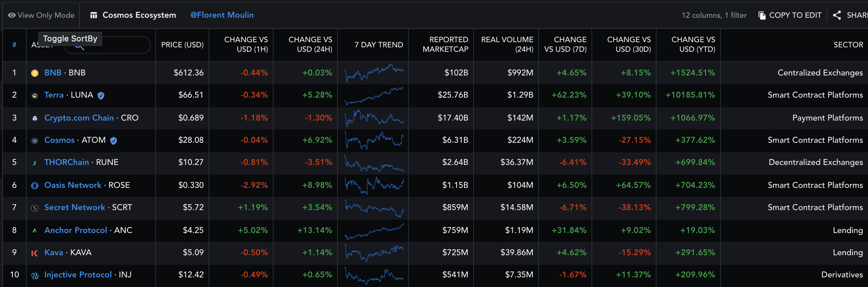
Task: Click the Secret Network SCRT logo
Action: click(35, 208)
